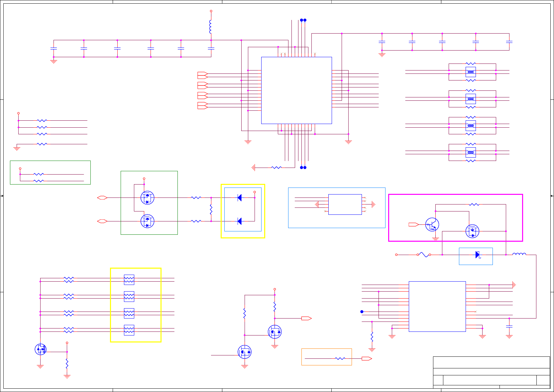Click the blue test point left of lower-right IC
554x392 pixels.
(x=362, y=312)
